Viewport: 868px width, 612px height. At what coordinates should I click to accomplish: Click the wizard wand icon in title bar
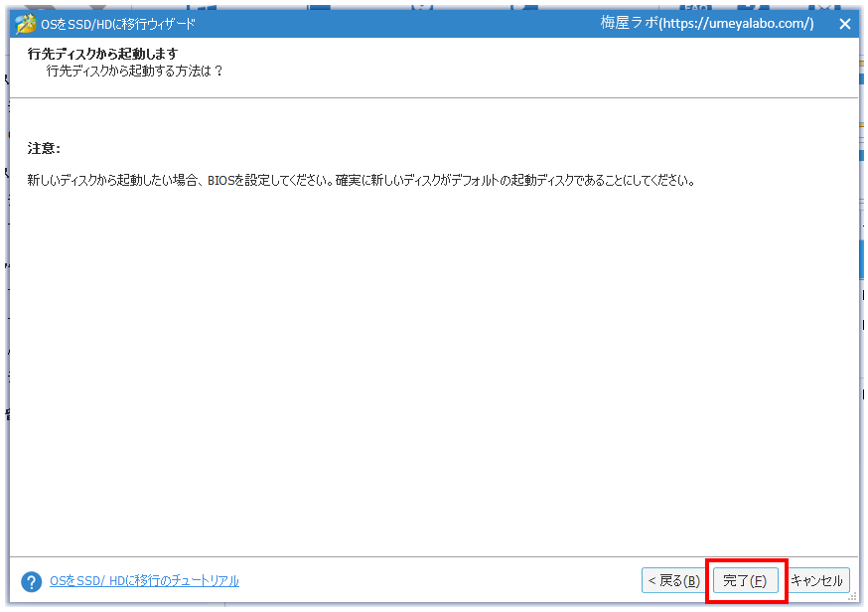pos(25,24)
